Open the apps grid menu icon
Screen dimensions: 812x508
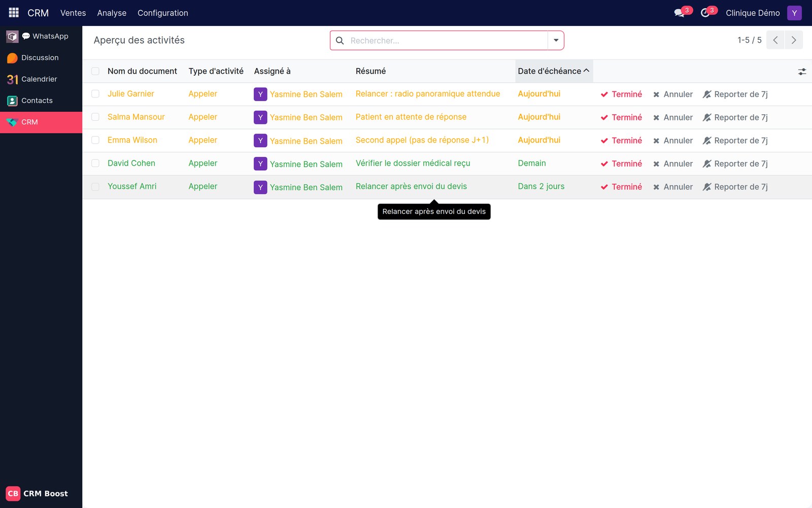[x=14, y=13]
